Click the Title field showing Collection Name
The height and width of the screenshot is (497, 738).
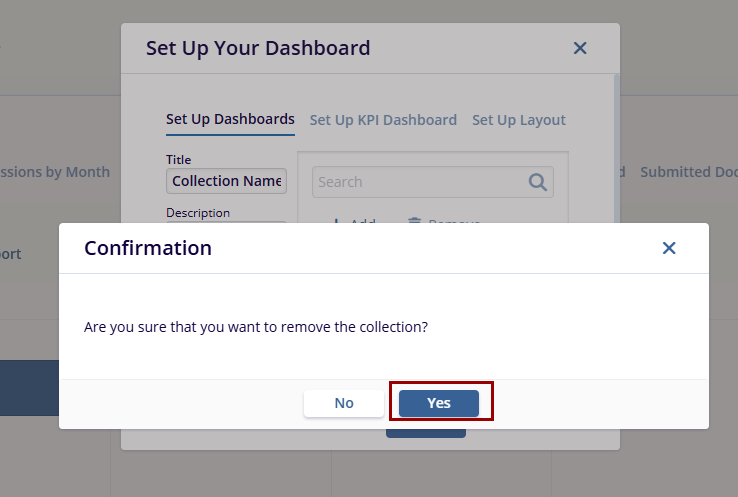click(226, 181)
